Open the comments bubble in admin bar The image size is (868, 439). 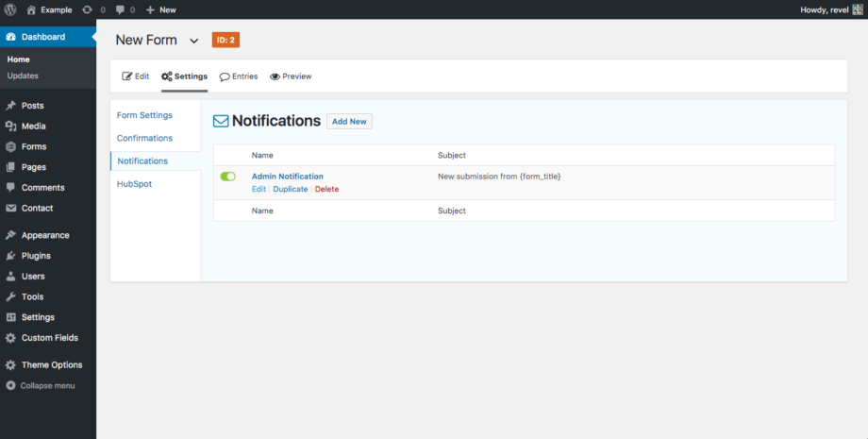tap(121, 9)
